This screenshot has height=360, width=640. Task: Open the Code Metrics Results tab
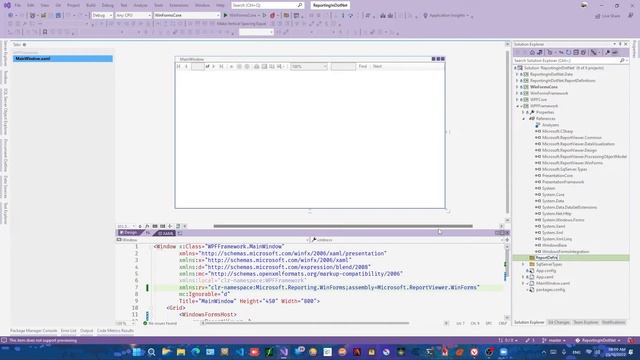[116, 331]
